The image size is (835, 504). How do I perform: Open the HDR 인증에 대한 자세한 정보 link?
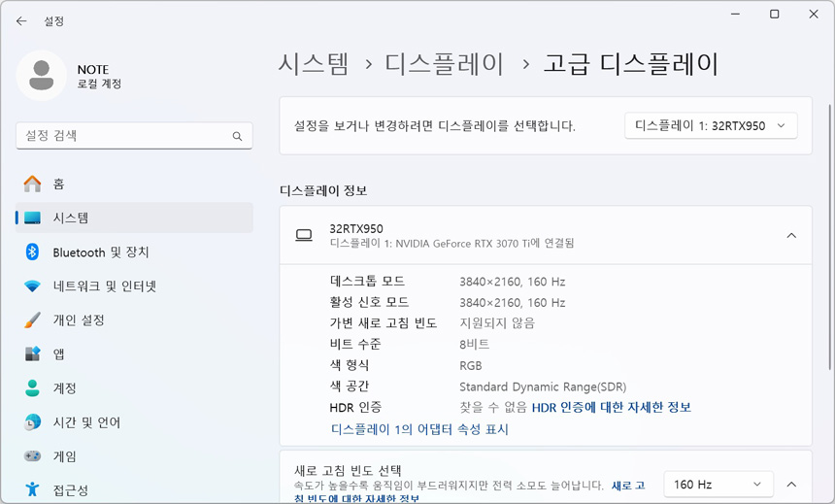click(611, 408)
